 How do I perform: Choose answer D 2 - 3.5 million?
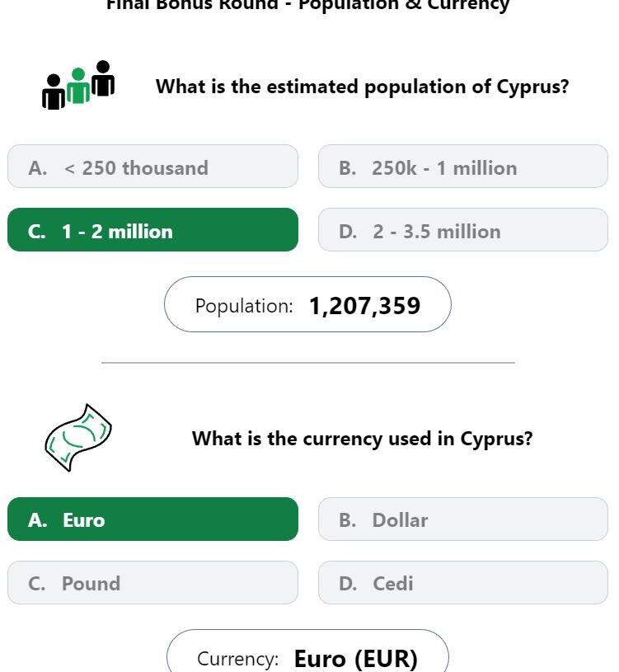click(463, 230)
